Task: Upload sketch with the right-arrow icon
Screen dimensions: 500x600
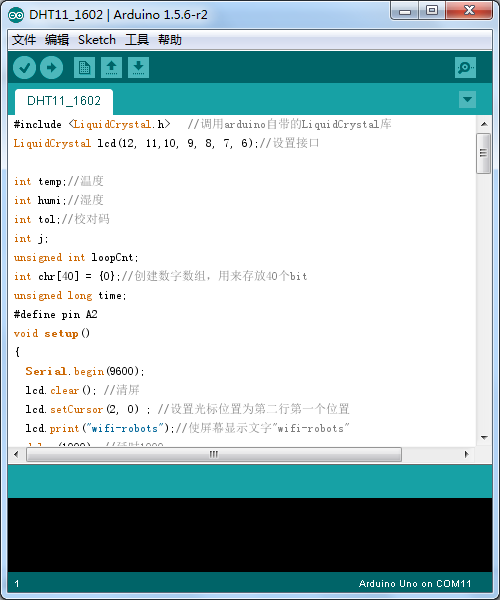Action: (51, 68)
